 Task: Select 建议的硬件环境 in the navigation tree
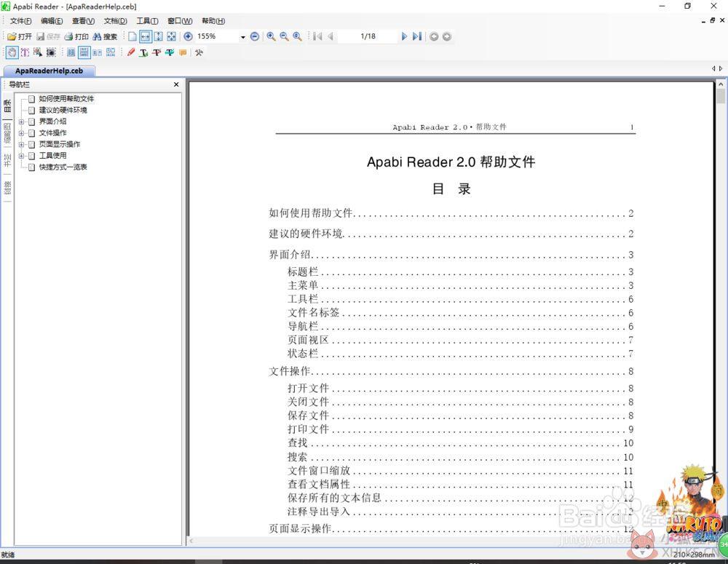coord(63,110)
